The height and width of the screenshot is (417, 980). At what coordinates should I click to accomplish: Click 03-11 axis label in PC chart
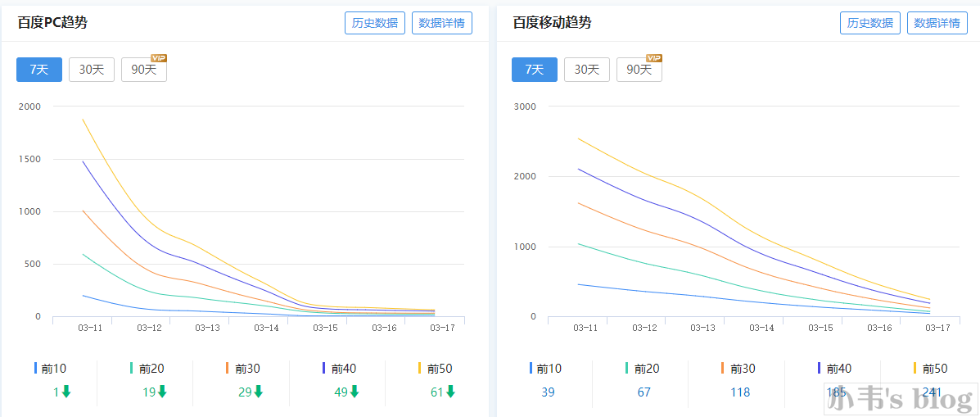tap(88, 328)
